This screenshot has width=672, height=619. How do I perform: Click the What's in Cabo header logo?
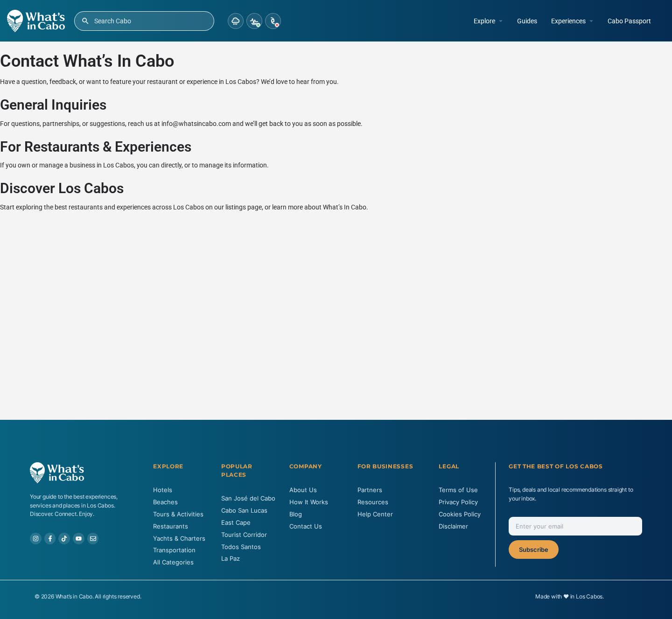[36, 21]
